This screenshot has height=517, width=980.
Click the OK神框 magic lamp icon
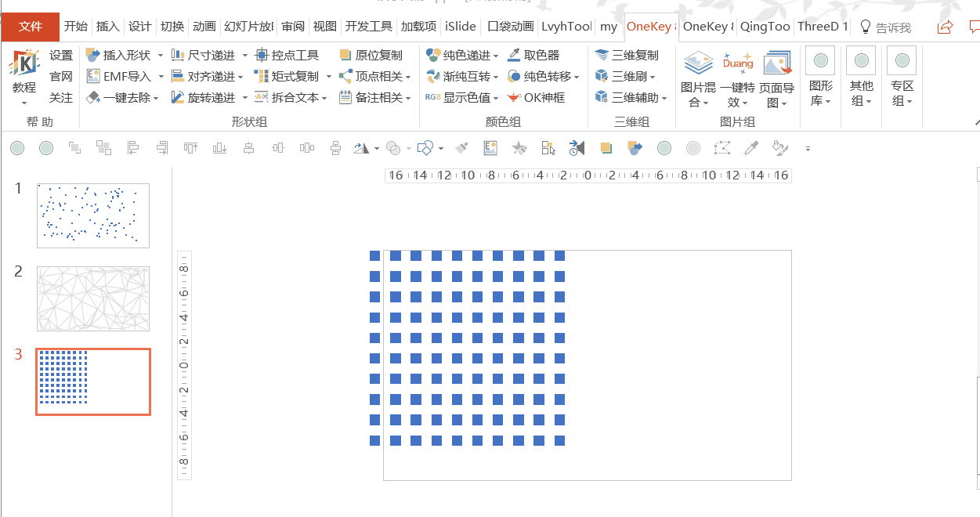514,98
